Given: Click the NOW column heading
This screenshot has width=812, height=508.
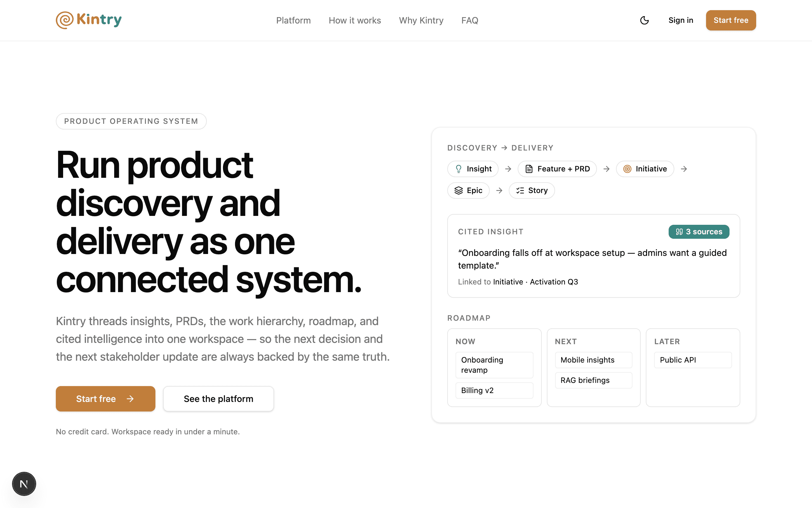Looking at the screenshot, I should click(465, 341).
